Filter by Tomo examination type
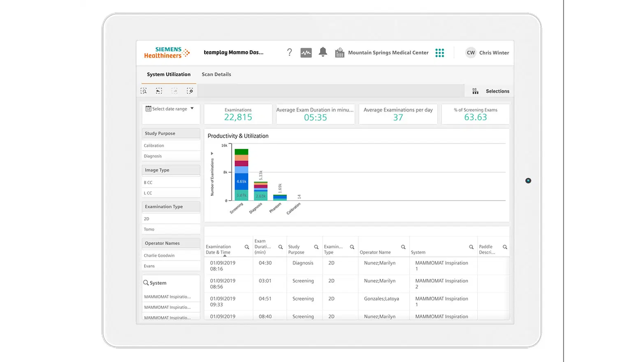Image resolution: width=644 pixels, height=362 pixels. (149, 230)
